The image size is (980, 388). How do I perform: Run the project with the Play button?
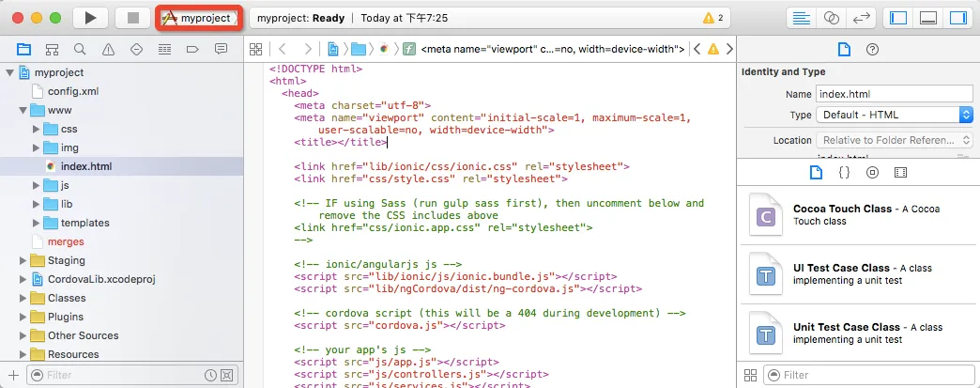(91, 18)
